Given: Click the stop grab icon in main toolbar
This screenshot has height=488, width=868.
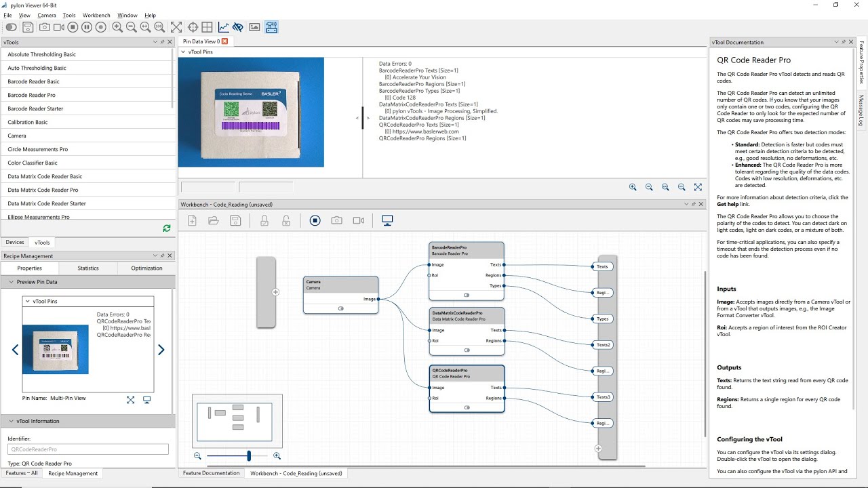Looking at the screenshot, I should (x=73, y=27).
